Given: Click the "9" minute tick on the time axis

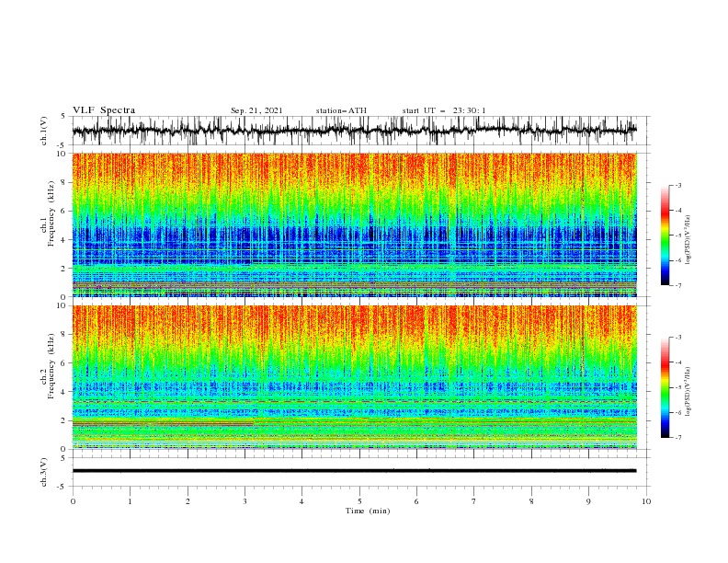Looking at the screenshot, I should 588,501.
